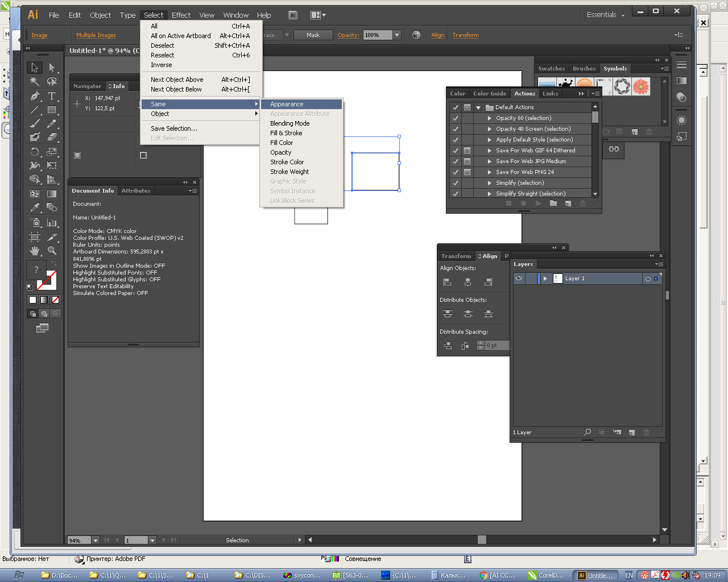This screenshot has width=728, height=582.
Task: Open the Layers panel options menu
Action: coord(659,264)
